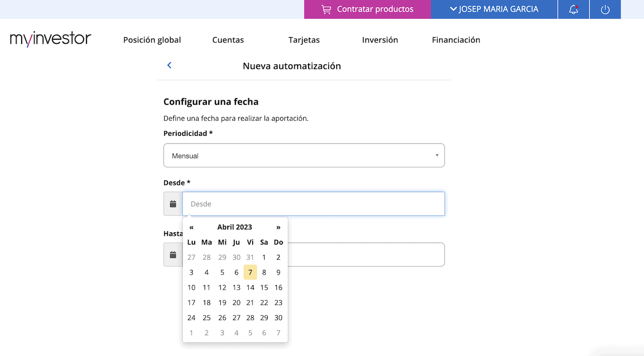Viewport: 644px width, 356px height.
Task: Click the power logout icon
Action: click(x=605, y=9)
